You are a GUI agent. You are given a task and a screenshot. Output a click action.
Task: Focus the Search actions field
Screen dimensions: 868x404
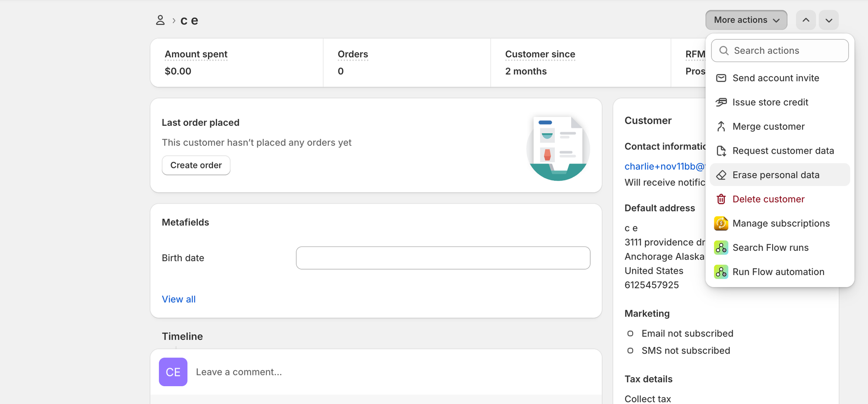click(786, 51)
